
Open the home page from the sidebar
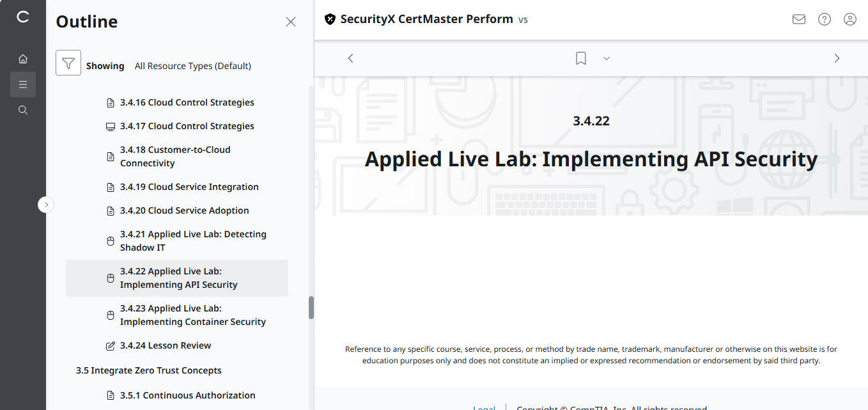click(23, 58)
